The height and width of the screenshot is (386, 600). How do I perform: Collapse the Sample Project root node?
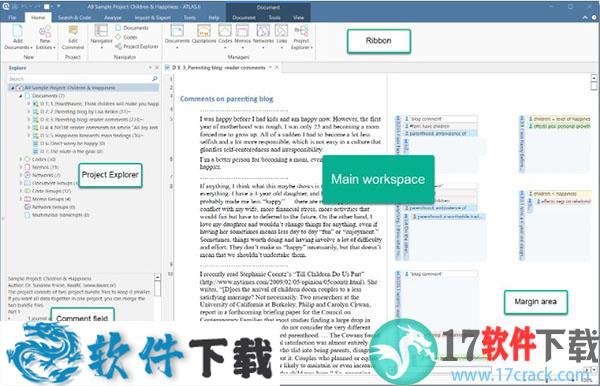click(13, 88)
